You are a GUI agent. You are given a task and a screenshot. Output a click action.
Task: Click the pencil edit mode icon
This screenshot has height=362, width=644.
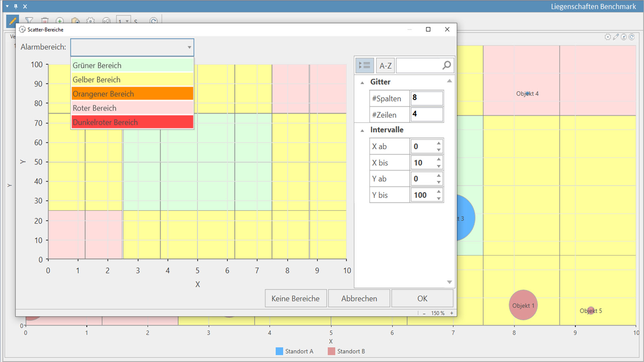click(x=12, y=21)
